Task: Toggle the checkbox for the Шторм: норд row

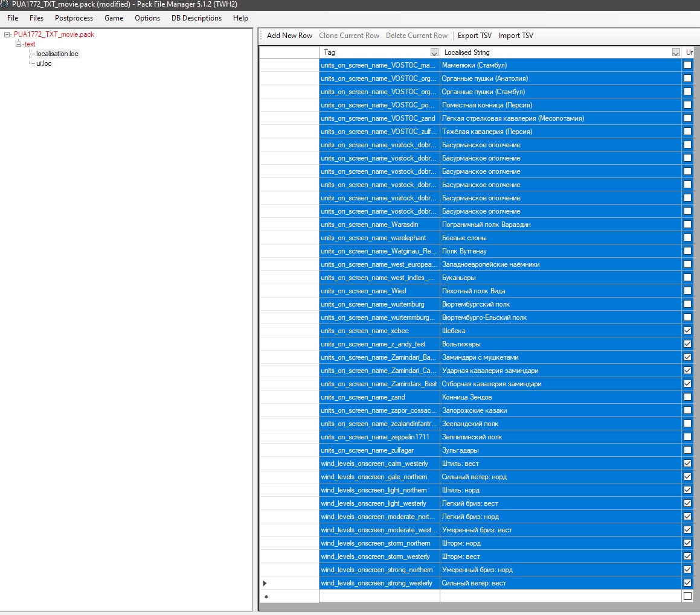Action: click(687, 543)
